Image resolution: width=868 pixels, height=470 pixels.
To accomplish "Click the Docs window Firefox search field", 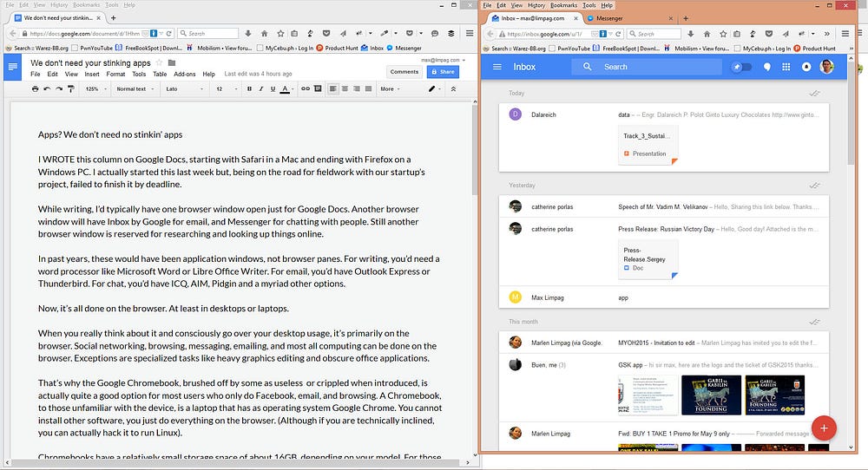I will (x=208, y=33).
